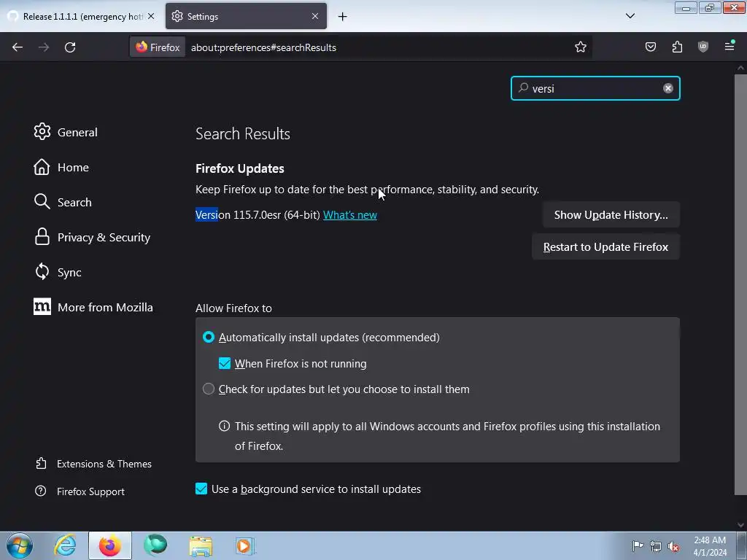The width and height of the screenshot is (747, 560).
Task: Click the Firefox identity badge in address bar
Action: pyautogui.click(x=158, y=47)
